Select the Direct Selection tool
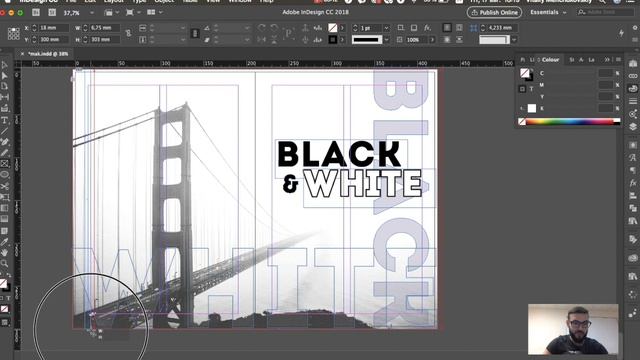 pyautogui.click(x=4, y=76)
